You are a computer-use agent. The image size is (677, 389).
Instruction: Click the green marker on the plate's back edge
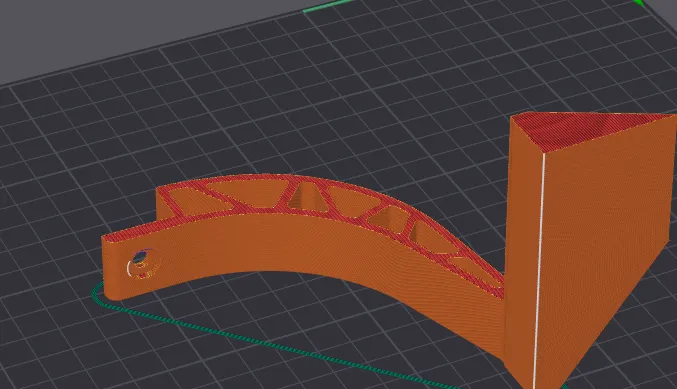click(x=327, y=6)
